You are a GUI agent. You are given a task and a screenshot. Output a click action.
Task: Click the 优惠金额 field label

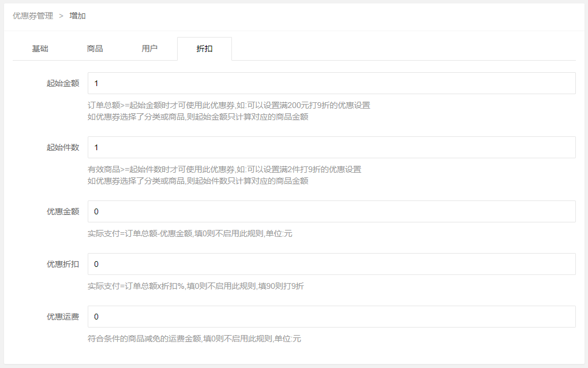(63, 211)
